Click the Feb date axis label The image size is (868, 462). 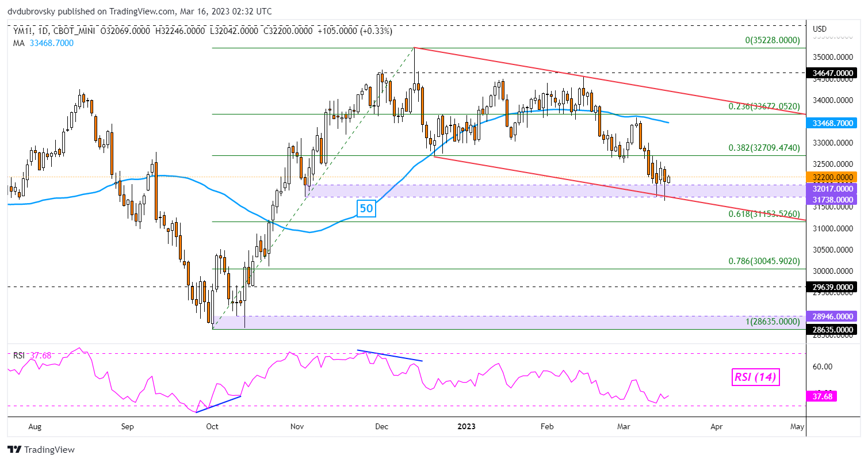pyautogui.click(x=547, y=427)
